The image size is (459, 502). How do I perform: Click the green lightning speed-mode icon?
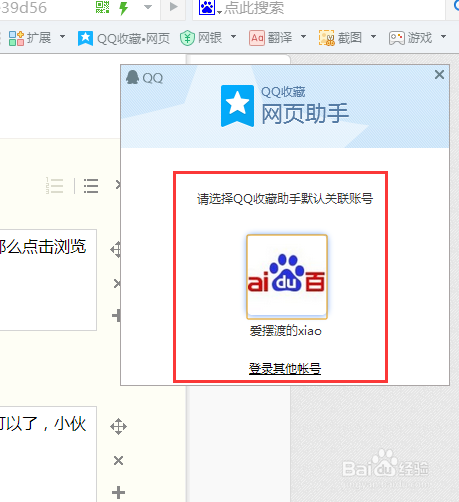point(124,8)
